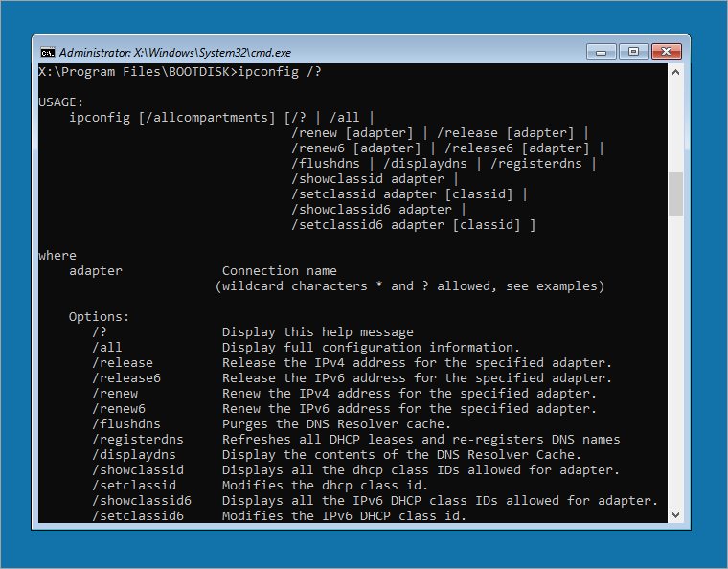Screen dimensions: 728x569
Task: Click 'Modifies the dhcp class id.' text
Action: point(325,485)
